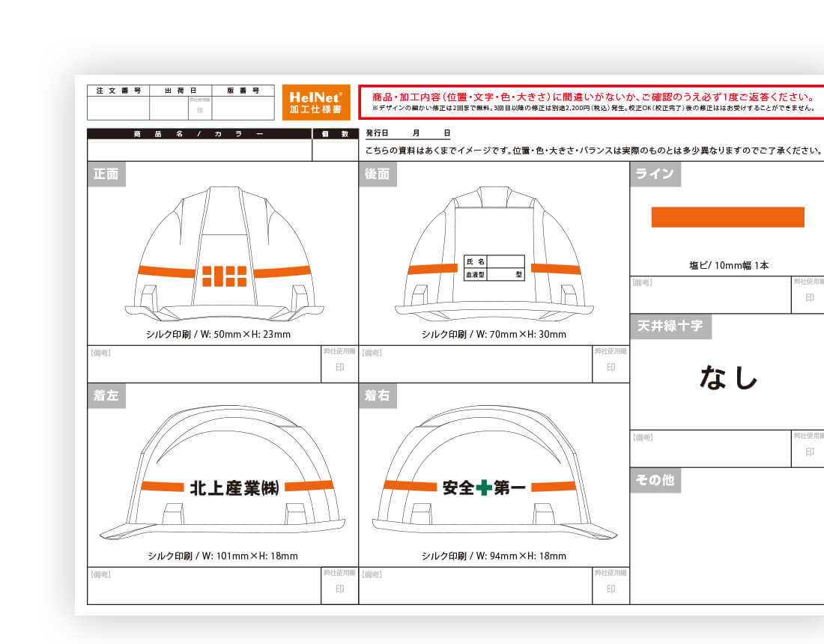Click the red confirmation notice banner
The image size is (824, 644).
(x=592, y=102)
